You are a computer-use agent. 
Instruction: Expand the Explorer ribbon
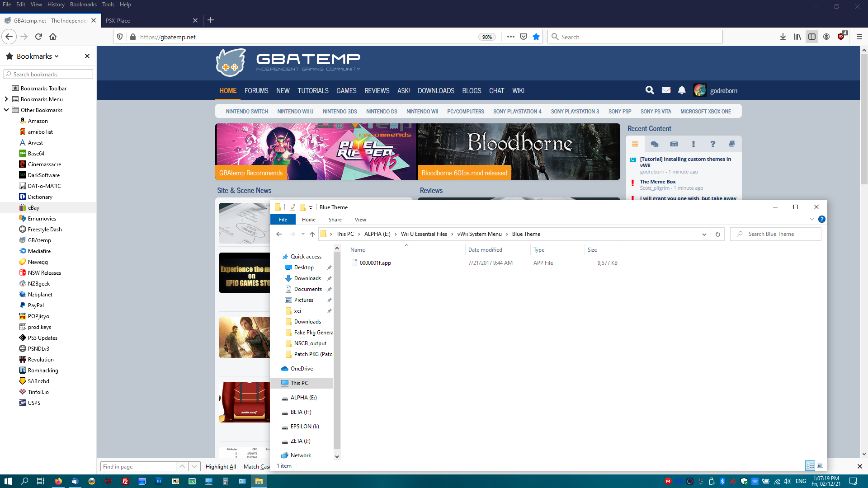click(812, 219)
